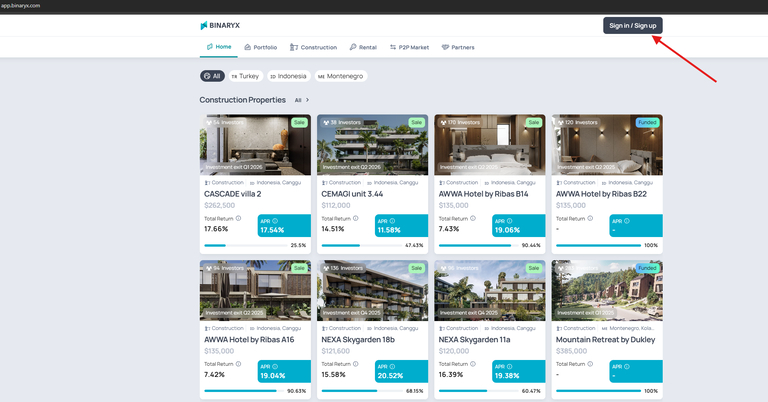Click Mountain Retreat by Dukley title

[605, 339]
